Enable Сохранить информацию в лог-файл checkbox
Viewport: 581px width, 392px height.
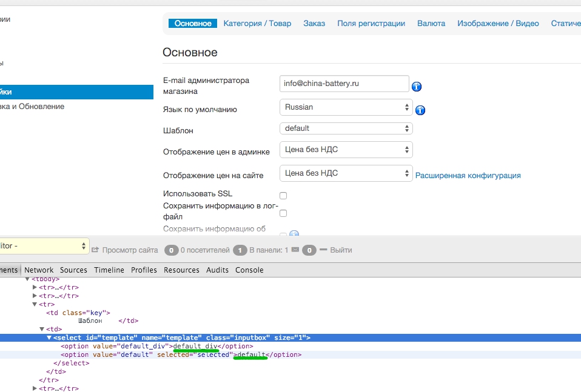(283, 213)
